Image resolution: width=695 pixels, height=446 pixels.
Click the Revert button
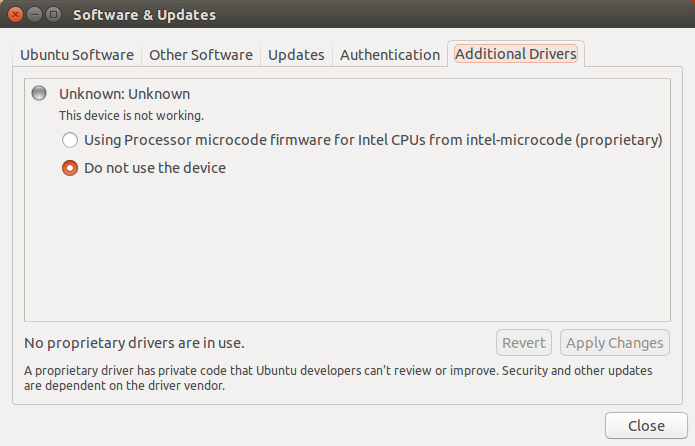524,343
